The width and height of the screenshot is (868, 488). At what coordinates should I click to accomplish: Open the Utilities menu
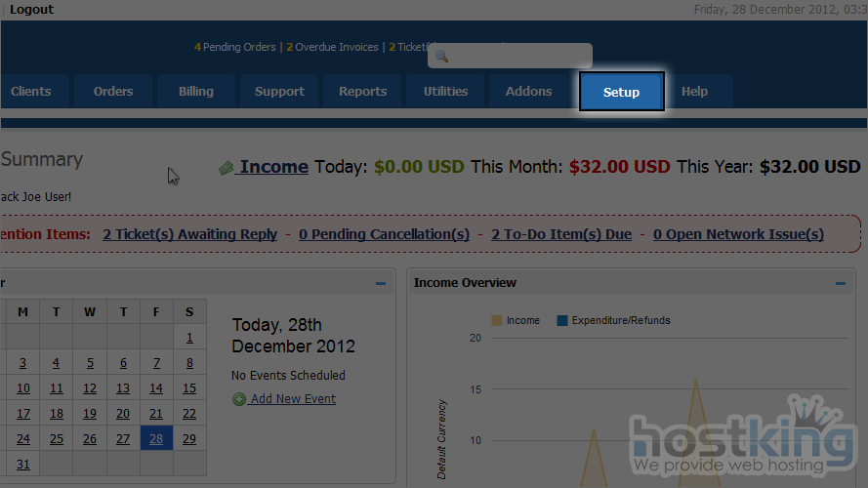(445, 92)
